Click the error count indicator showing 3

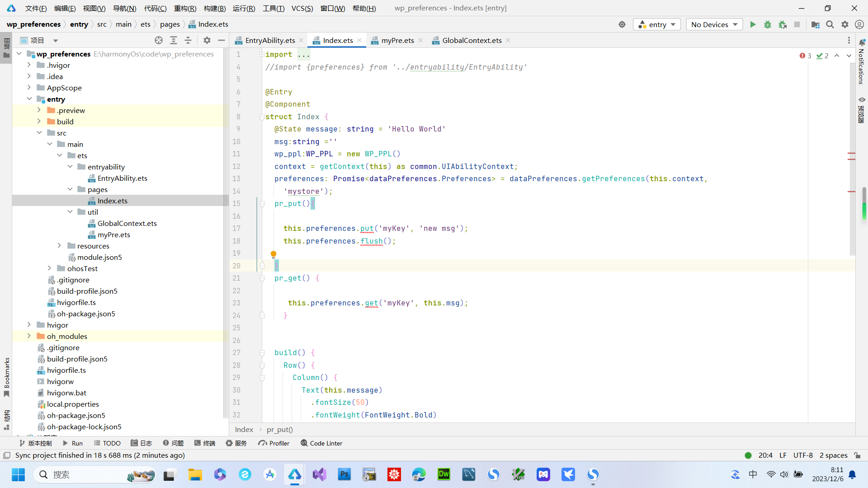point(805,56)
